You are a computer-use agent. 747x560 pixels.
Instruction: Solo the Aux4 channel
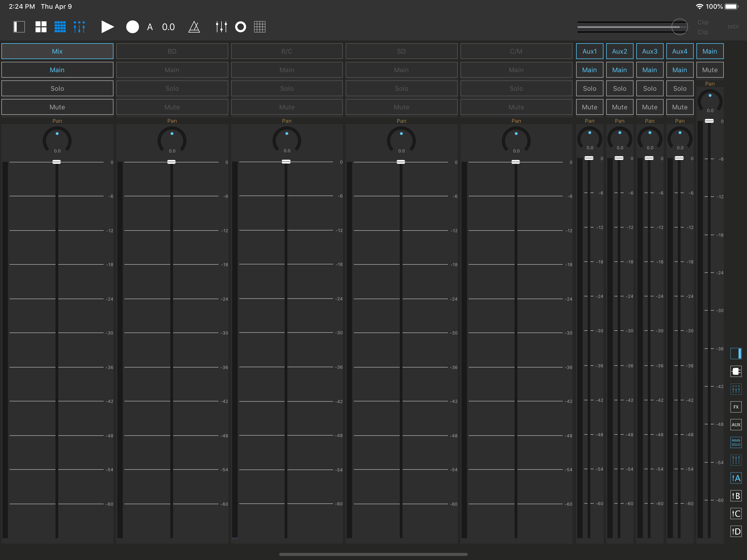[680, 89]
